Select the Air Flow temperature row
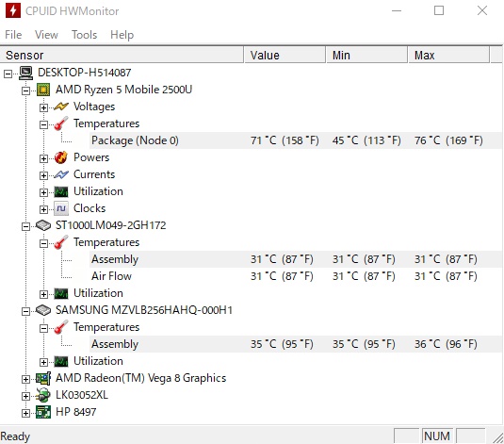 click(296, 276)
